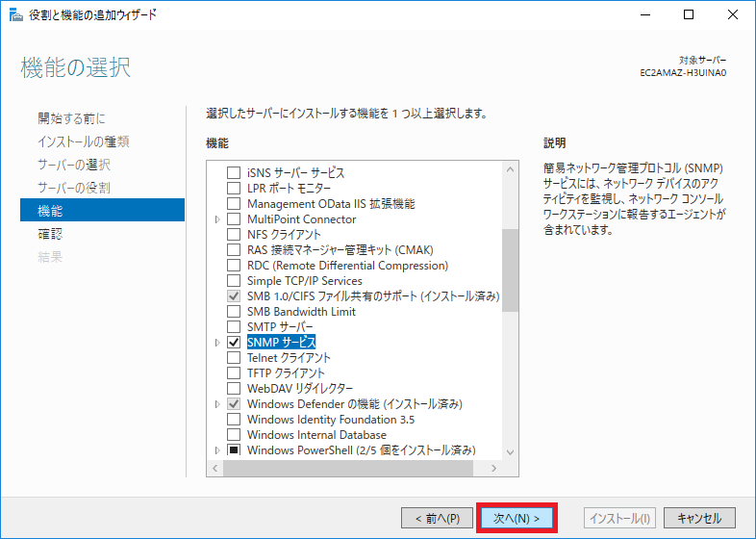Image resolution: width=756 pixels, height=539 pixels.
Task: Tick the TFTP クライアント checkbox
Action: click(x=233, y=373)
